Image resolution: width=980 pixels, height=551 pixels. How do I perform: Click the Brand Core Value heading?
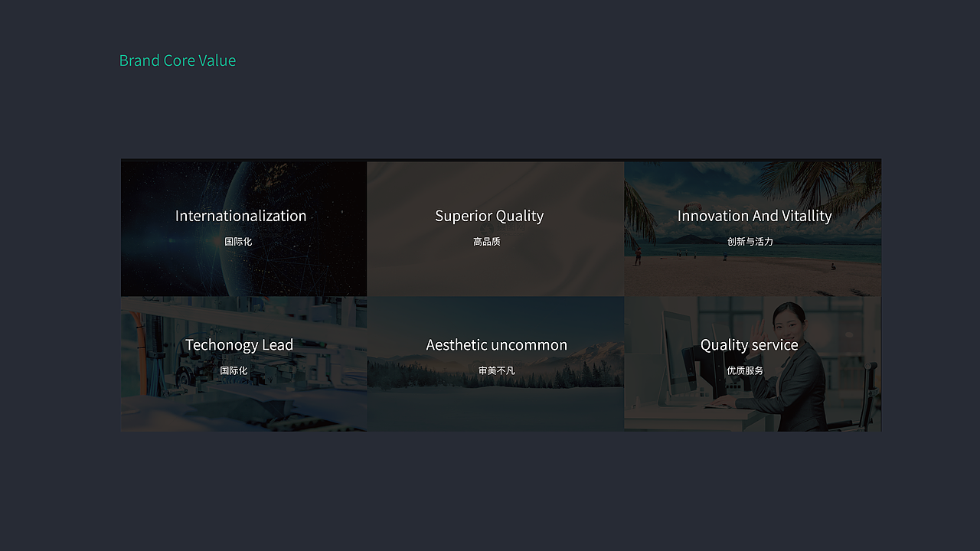tap(178, 60)
